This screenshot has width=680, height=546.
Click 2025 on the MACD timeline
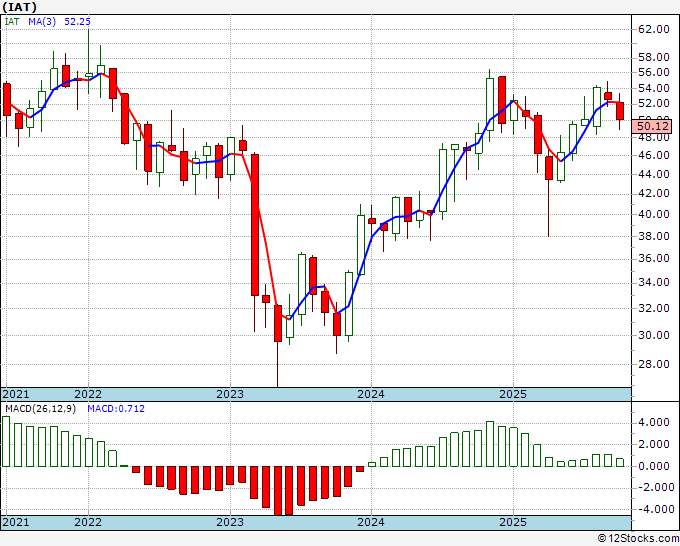pos(513,522)
